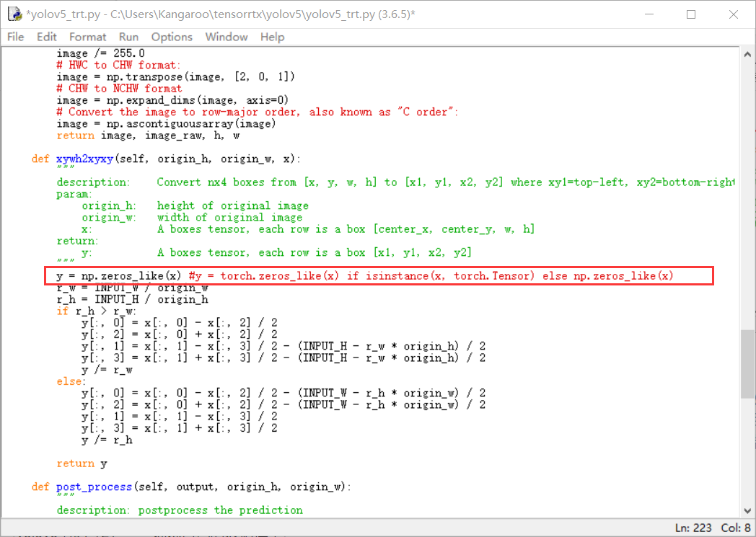Click function name post_process in definition
Viewport: 756px width, 537px height.
point(94,487)
